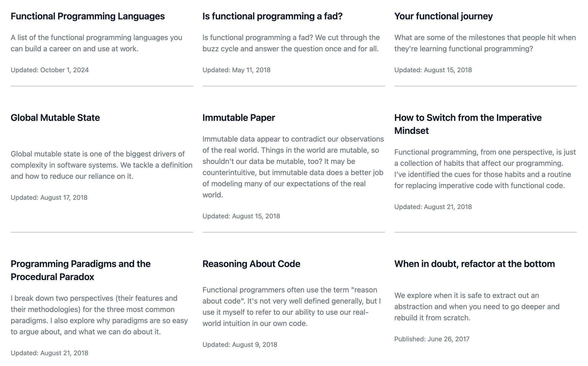
Task: Click the "Your functional journey" title
Action: pos(443,16)
